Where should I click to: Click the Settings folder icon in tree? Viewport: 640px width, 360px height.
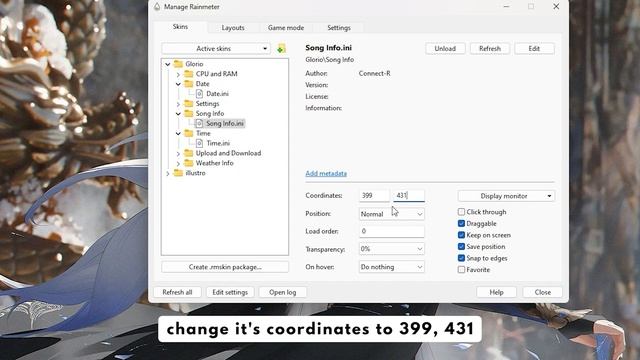click(189, 104)
